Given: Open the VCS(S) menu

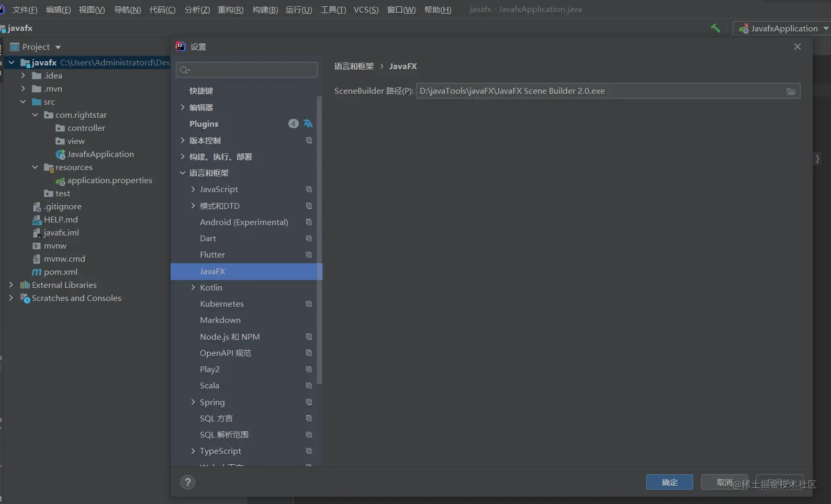Looking at the screenshot, I should tap(366, 10).
